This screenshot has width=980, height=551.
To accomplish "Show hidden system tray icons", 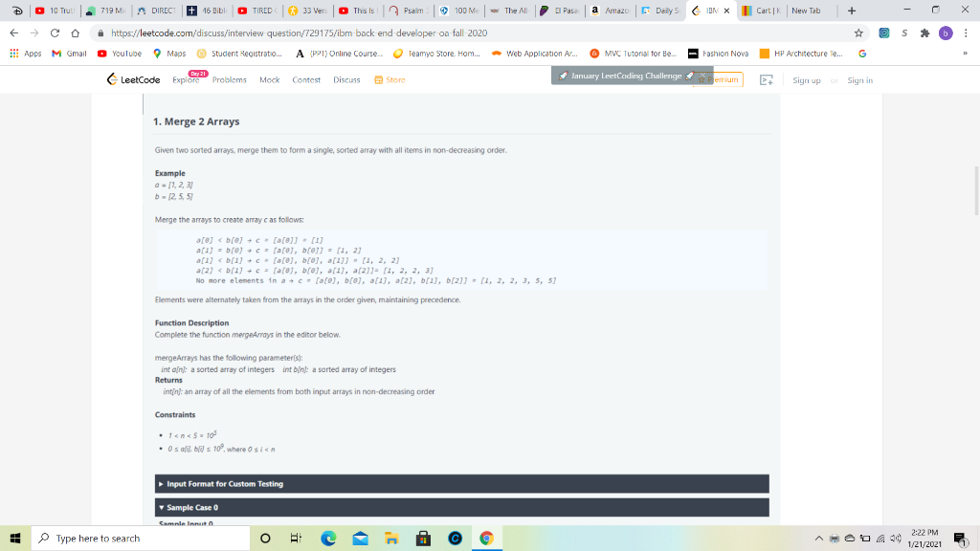I will click(x=819, y=538).
